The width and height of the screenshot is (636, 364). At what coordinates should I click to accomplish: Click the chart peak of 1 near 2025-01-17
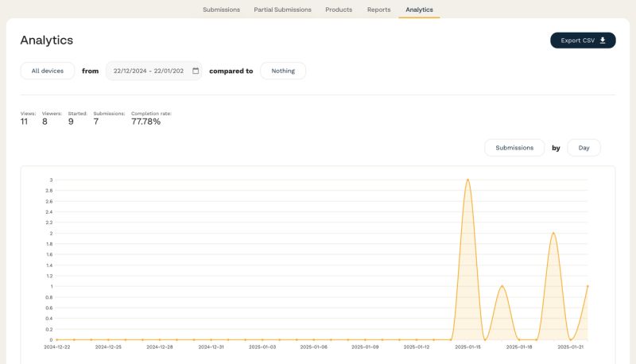pyautogui.click(x=502, y=286)
